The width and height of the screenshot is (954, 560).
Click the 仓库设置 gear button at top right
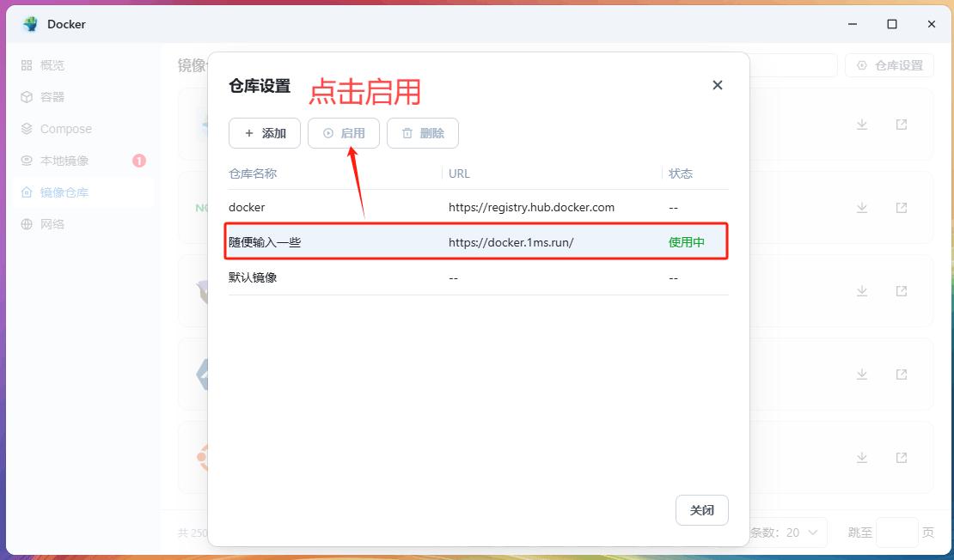890,65
